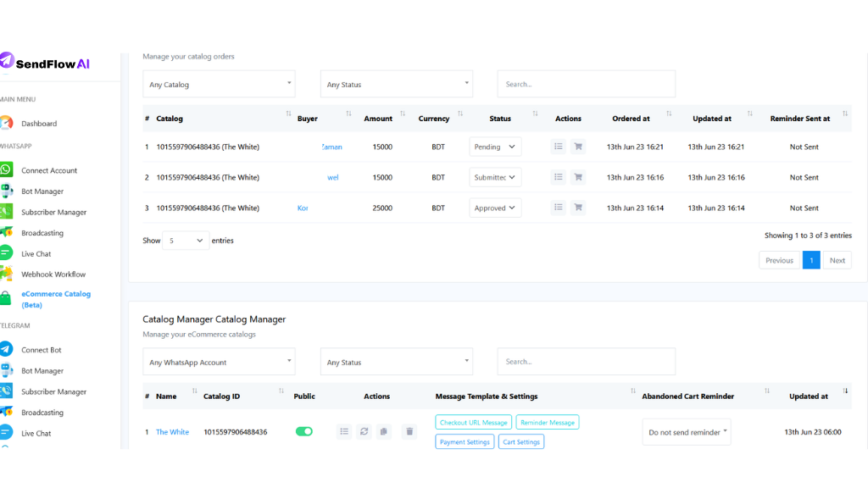868x488 pixels.
Task: Click the SendFlow AI logo
Action: tap(45, 63)
